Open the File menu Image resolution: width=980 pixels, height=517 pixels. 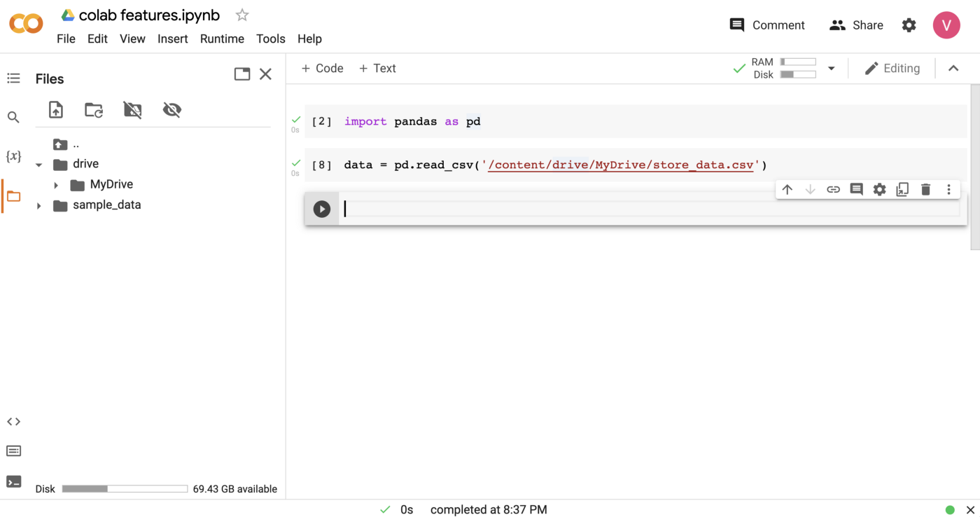pyautogui.click(x=66, y=39)
